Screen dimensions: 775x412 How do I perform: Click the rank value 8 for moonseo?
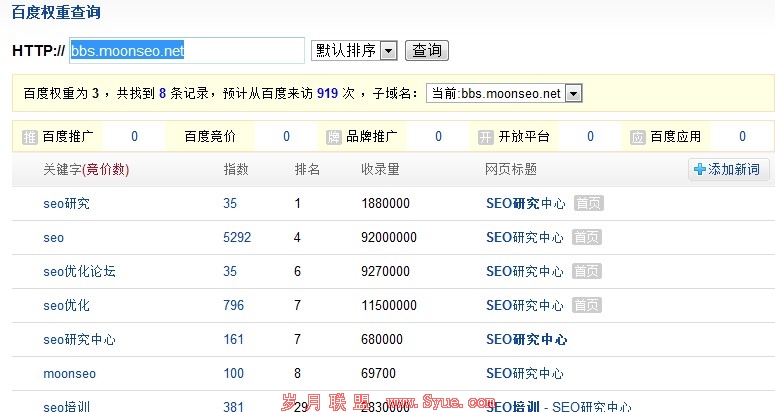pyautogui.click(x=298, y=373)
